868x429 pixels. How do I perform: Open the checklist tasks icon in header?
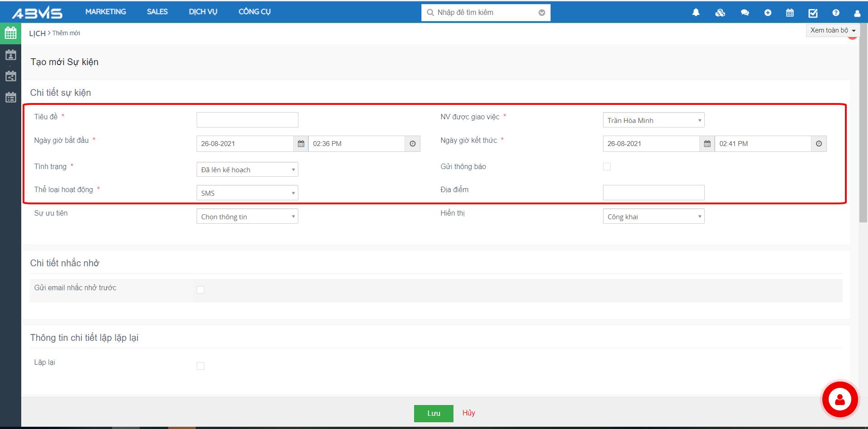click(813, 13)
